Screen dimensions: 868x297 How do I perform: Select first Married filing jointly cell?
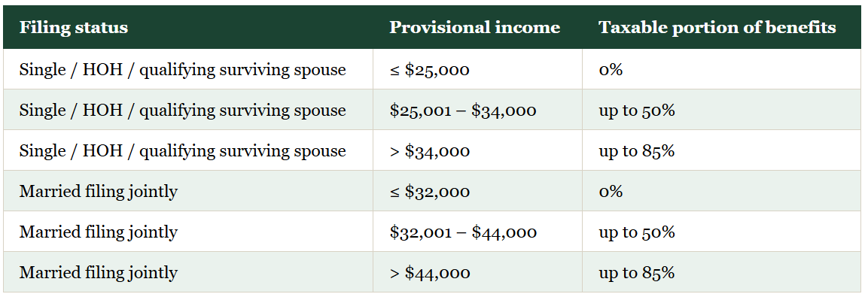[x=188, y=191]
